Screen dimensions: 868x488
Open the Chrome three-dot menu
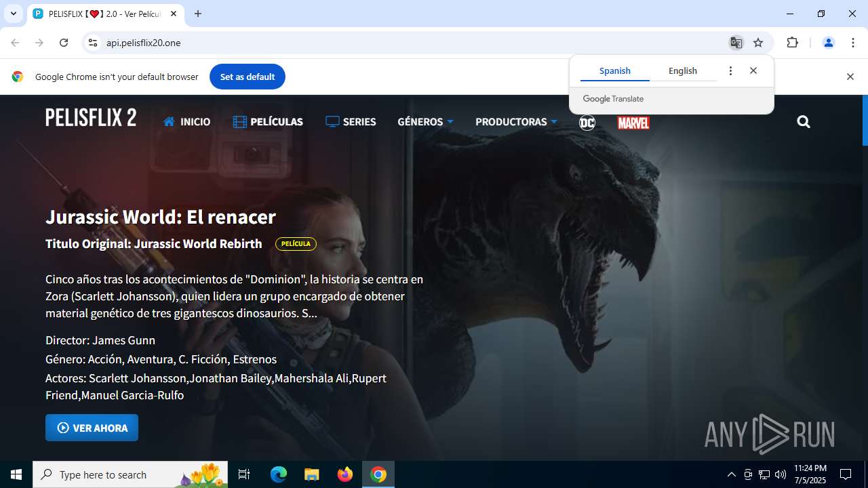(x=853, y=43)
